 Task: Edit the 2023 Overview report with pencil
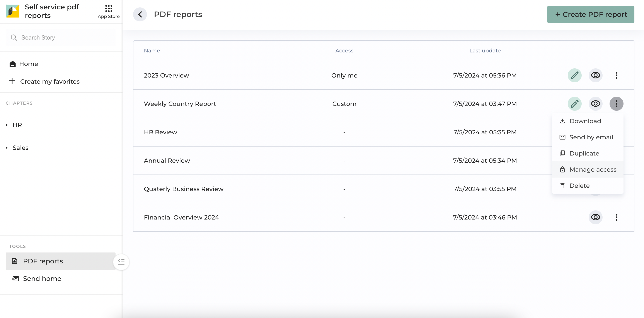click(x=574, y=75)
